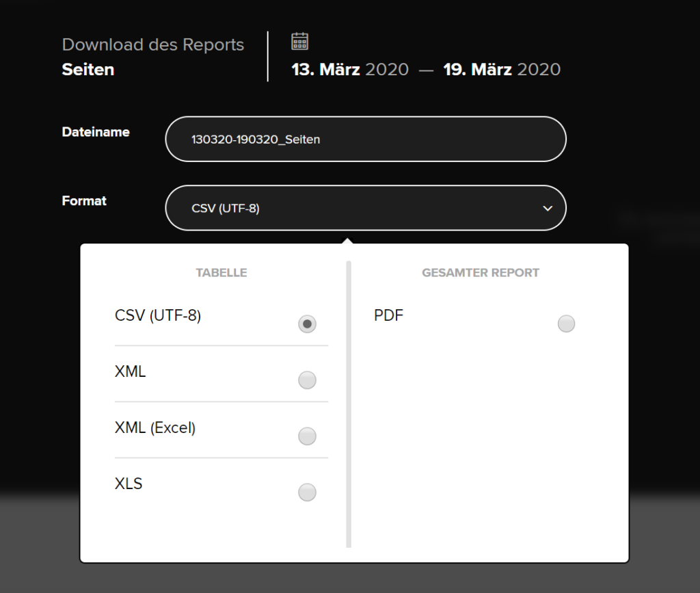The width and height of the screenshot is (700, 593).
Task: Click the GESAMTER REPORT column header
Action: click(481, 273)
